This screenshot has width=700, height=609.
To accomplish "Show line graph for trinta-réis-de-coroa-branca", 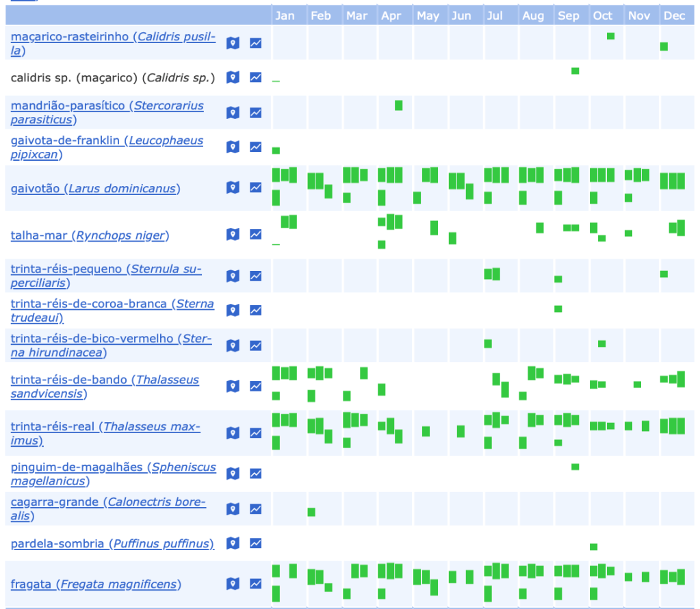I will click(x=255, y=310).
